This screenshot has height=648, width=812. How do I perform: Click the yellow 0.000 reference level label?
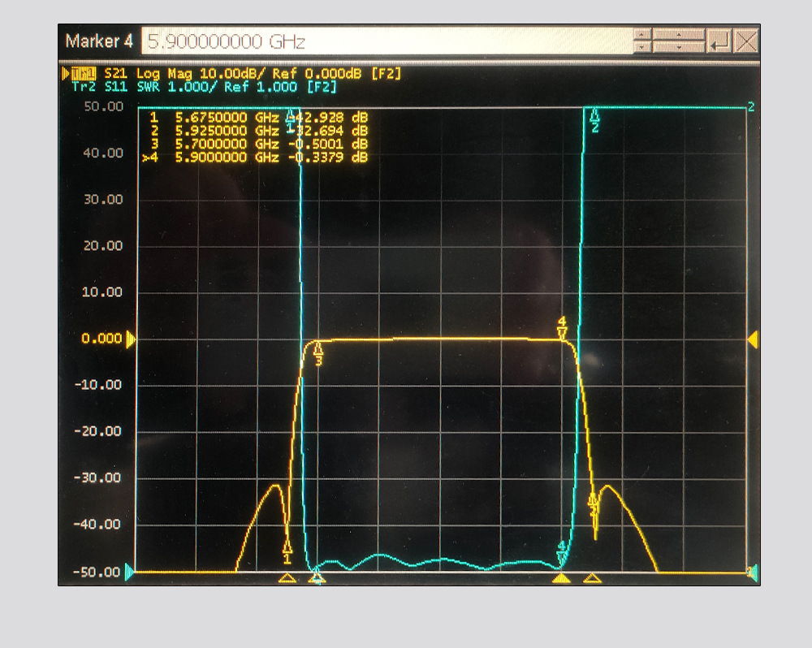[101, 339]
